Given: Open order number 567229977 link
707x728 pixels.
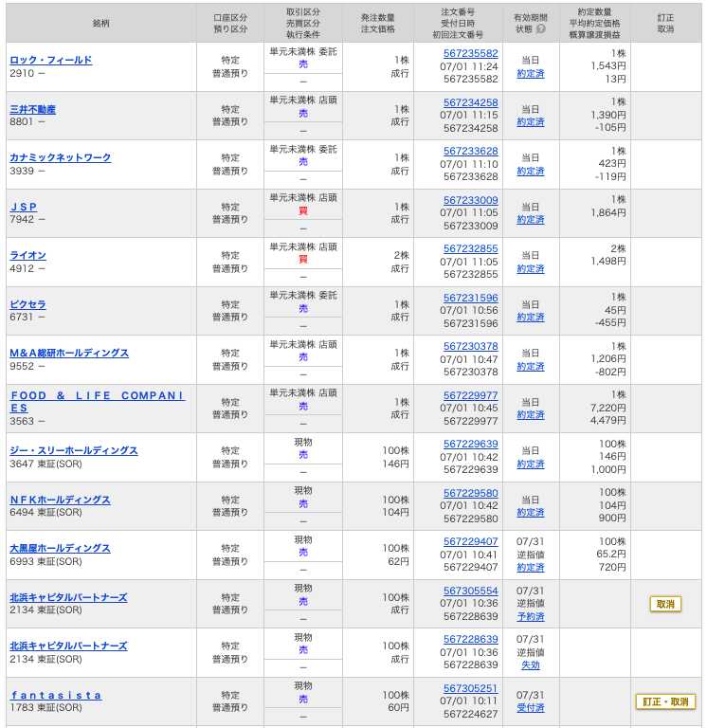Looking at the screenshot, I should click(x=470, y=395).
